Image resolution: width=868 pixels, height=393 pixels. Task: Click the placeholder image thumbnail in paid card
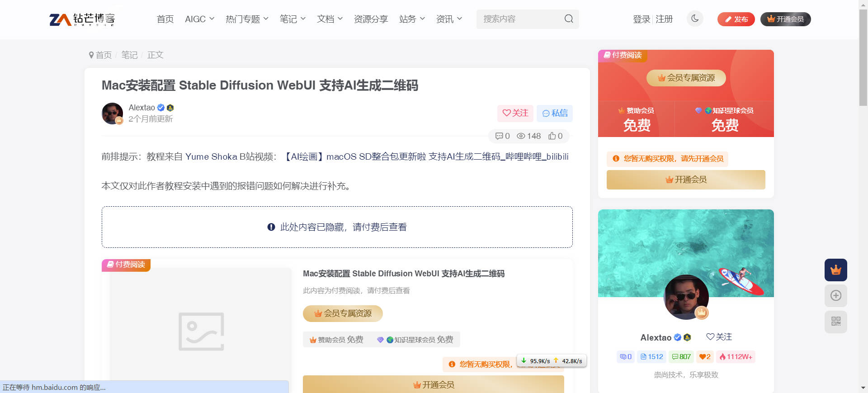pyautogui.click(x=201, y=331)
